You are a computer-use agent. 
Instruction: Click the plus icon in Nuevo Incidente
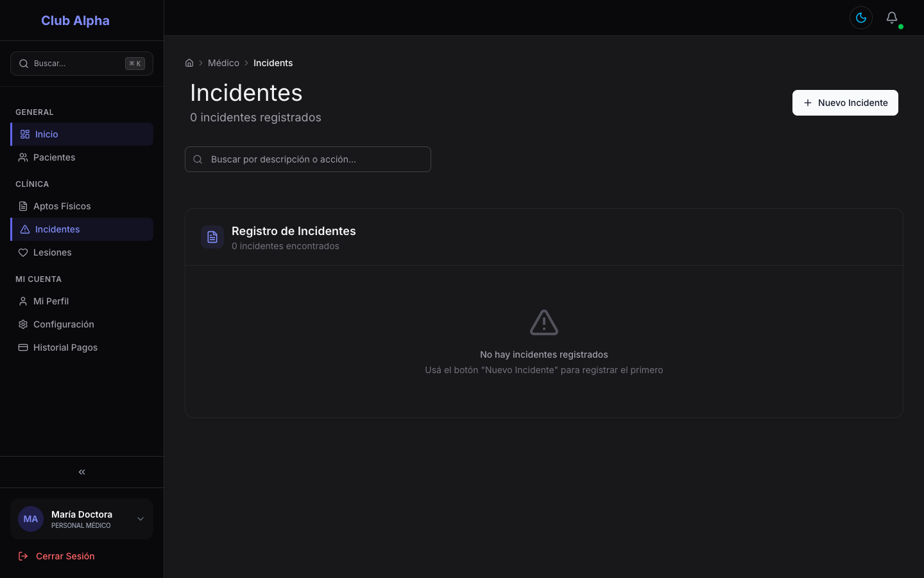pyautogui.click(x=808, y=103)
